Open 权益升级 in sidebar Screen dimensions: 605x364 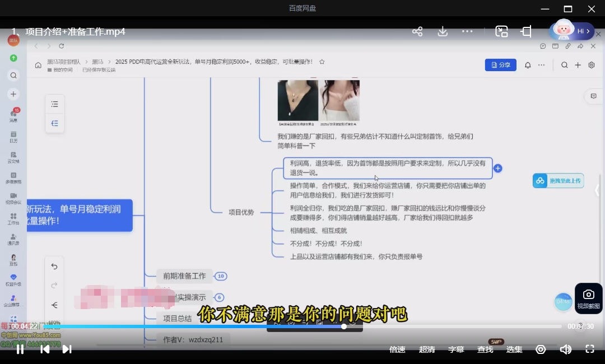pyautogui.click(x=13, y=280)
